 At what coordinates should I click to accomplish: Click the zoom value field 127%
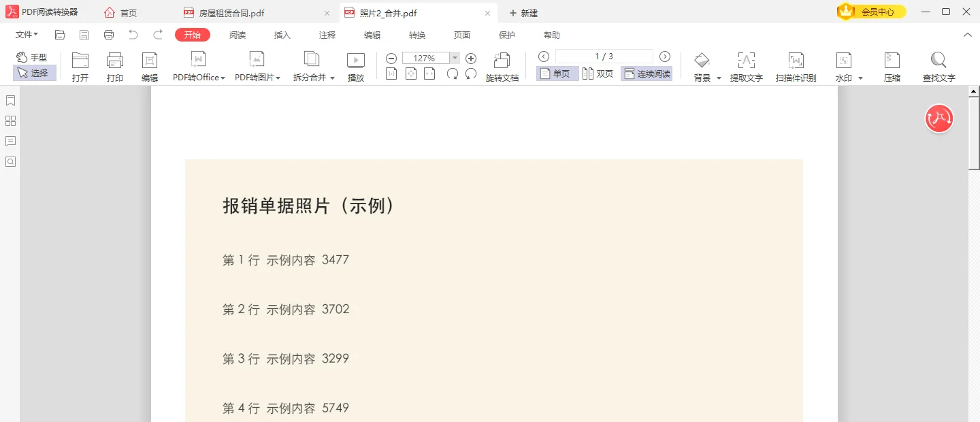[425, 58]
